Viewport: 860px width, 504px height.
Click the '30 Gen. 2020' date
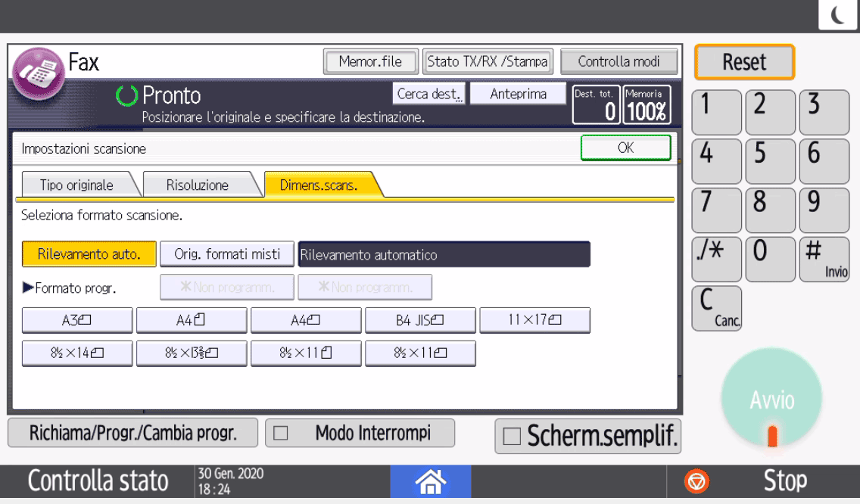pyautogui.click(x=231, y=473)
